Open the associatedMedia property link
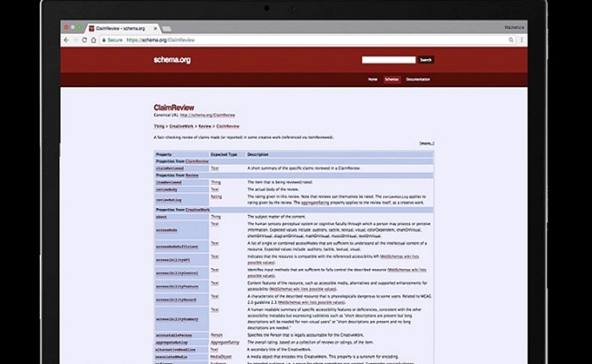 [x=171, y=357]
